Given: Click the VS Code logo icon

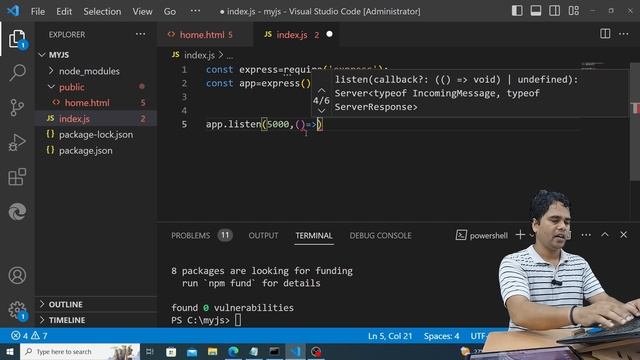Looking at the screenshot, I should tap(13, 11).
